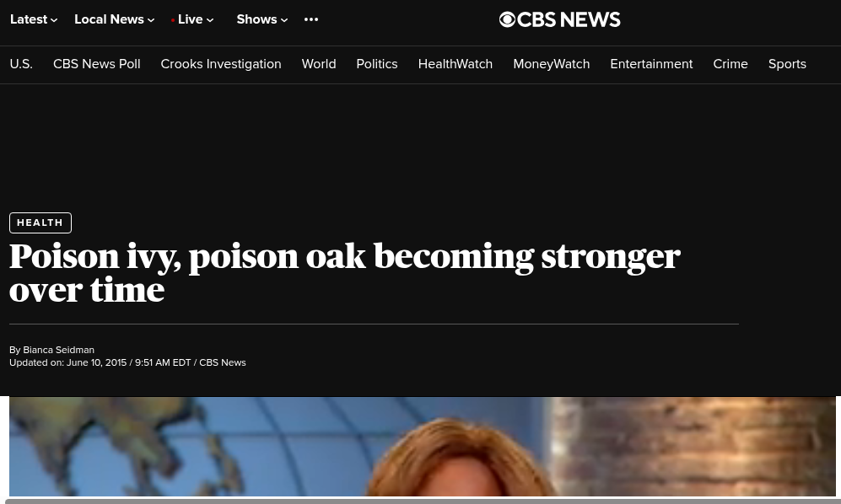Expand the Latest dropdown
Screen dimensions: 841x504
click(34, 19)
